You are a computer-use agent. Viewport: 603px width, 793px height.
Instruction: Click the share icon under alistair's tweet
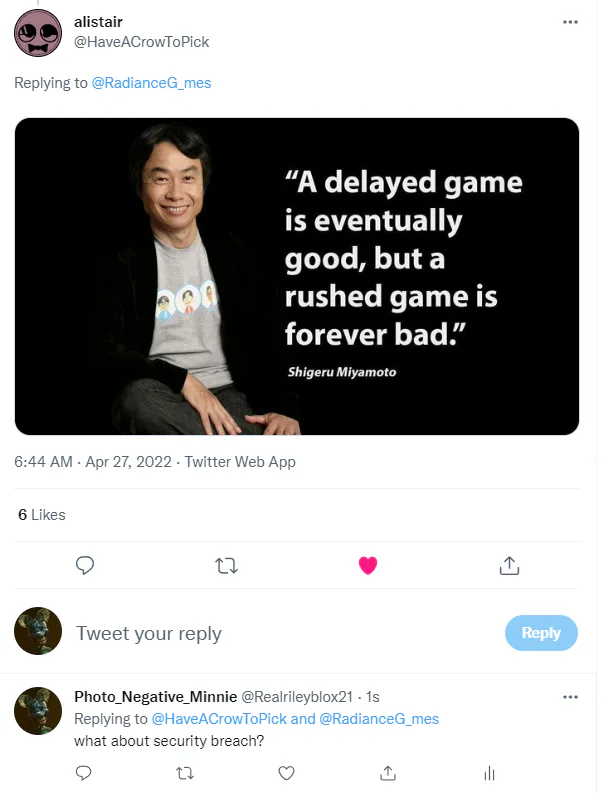pos(509,566)
